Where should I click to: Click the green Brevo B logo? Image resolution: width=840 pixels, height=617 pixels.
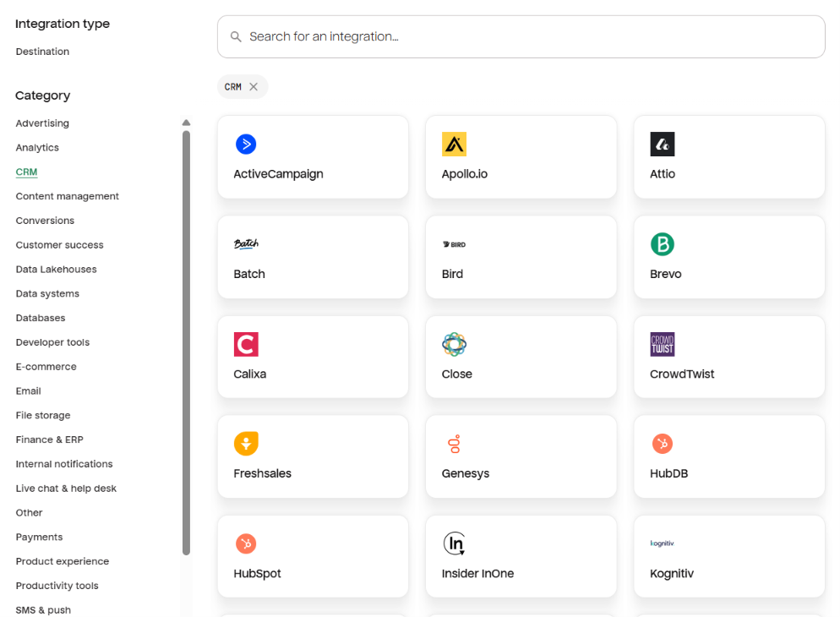(x=663, y=244)
